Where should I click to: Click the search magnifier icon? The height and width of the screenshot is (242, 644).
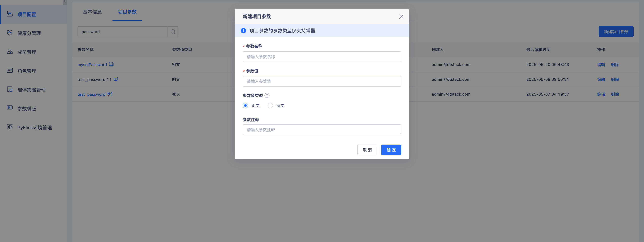(173, 32)
